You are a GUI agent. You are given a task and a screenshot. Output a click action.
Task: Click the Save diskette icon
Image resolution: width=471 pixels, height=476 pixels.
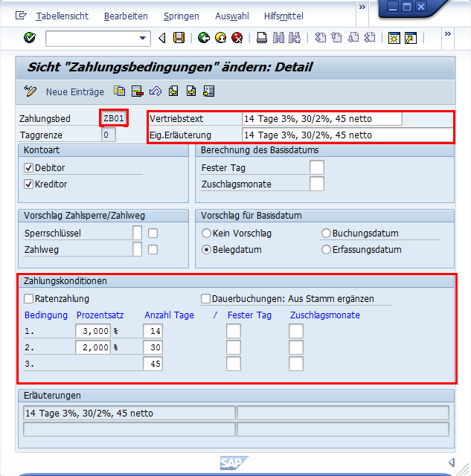179,38
